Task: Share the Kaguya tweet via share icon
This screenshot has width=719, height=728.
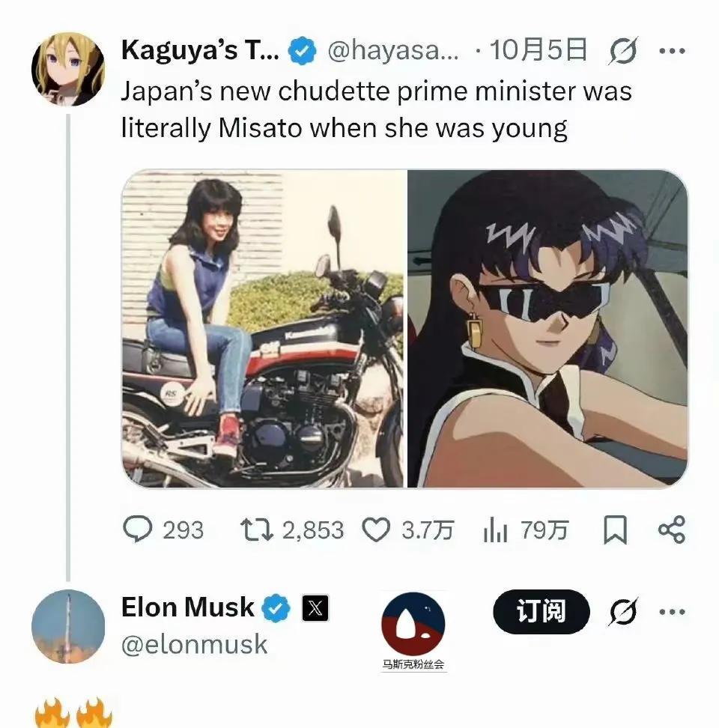Action: pyautogui.click(x=671, y=530)
